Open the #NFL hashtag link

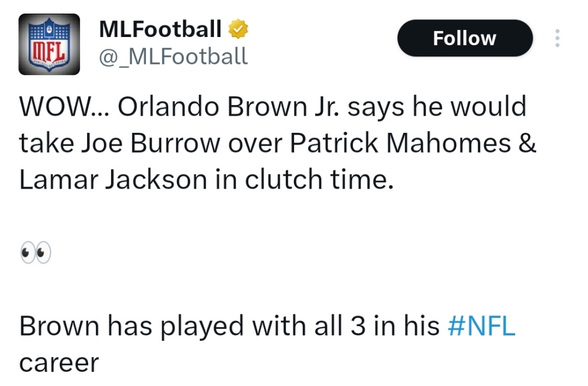[x=481, y=326]
